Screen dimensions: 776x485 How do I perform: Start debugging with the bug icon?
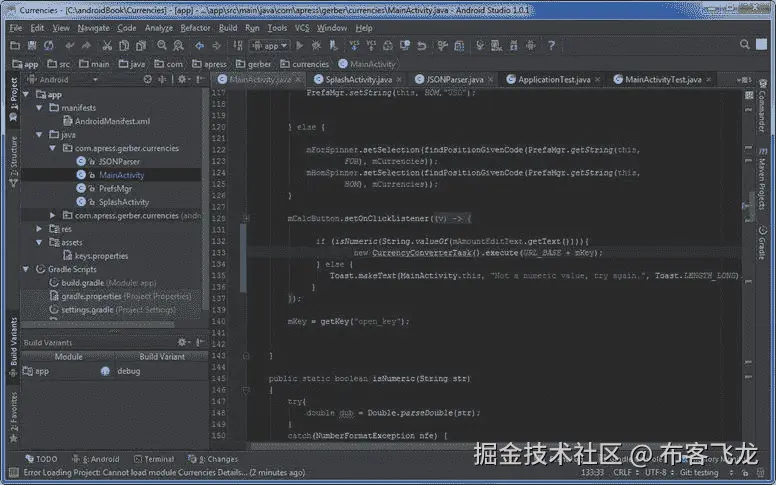pyautogui.click(x=316, y=46)
